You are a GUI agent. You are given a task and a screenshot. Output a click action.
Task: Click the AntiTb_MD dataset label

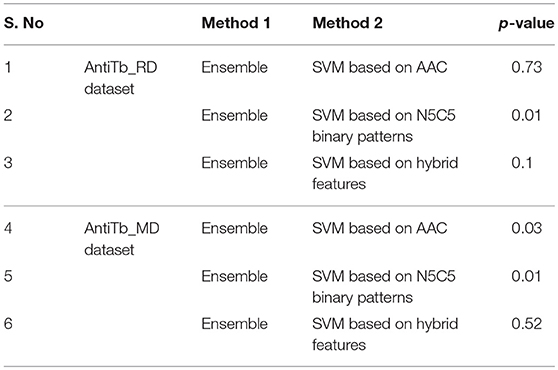tap(122, 239)
